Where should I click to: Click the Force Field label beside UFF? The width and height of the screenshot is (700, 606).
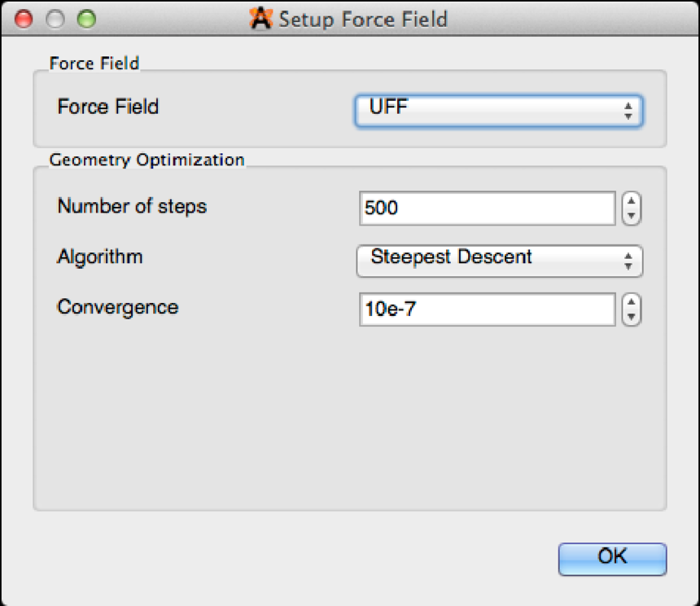[x=107, y=107]
